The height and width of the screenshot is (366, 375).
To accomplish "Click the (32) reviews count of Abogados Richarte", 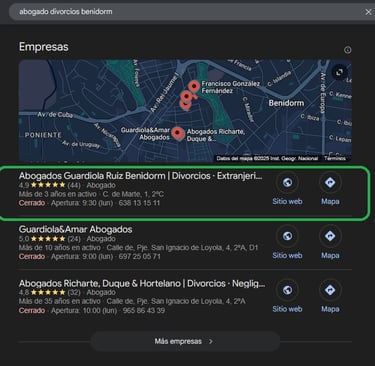I will click(x=74, y=292).
